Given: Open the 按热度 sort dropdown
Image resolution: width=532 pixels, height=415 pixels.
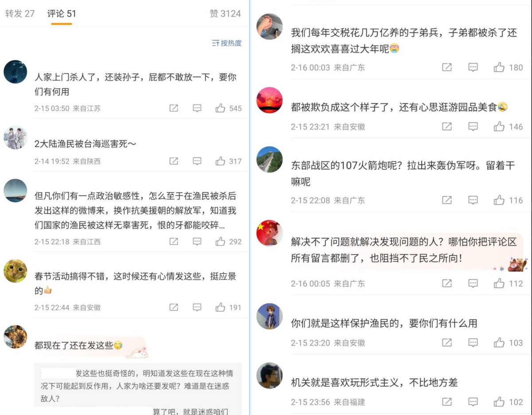Looking at the screenshot, I should pos(227,43).
